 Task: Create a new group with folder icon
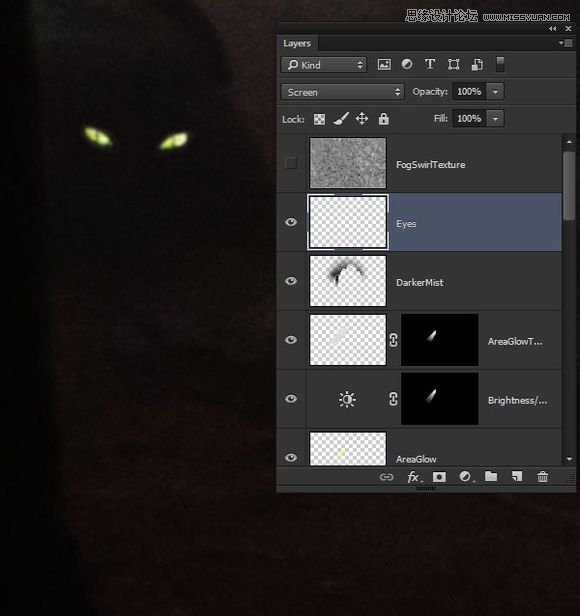pos(491,477)
